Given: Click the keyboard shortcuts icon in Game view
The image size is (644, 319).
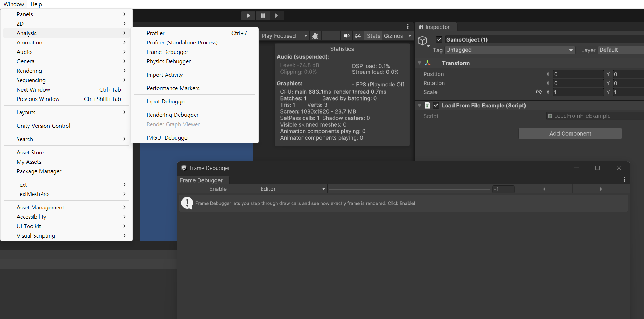Looking at the screenshot, I should tap(358, 36).
